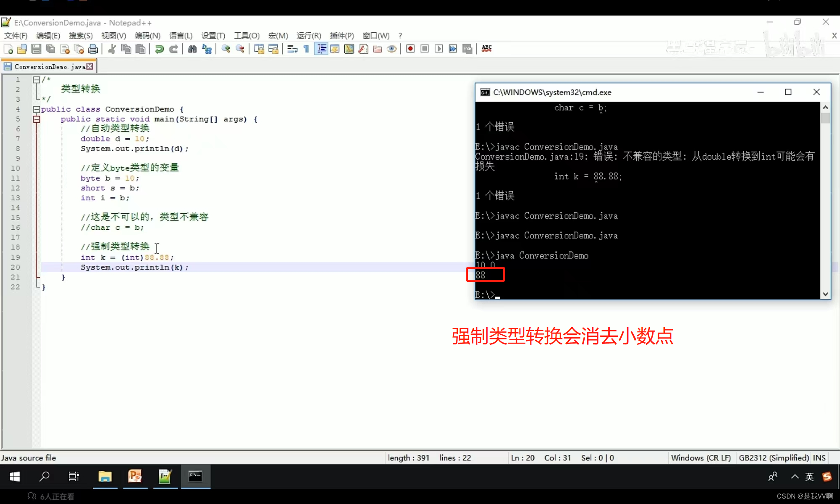Click the Save file toolbar icon
Image resolution: width=840 pixels, height=504 pixels.
click(37, 49)
